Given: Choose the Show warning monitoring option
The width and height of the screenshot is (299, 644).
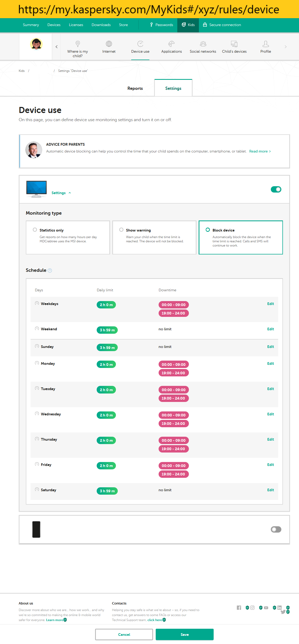Looking at the screenshot, I should (x=121, y=230).
